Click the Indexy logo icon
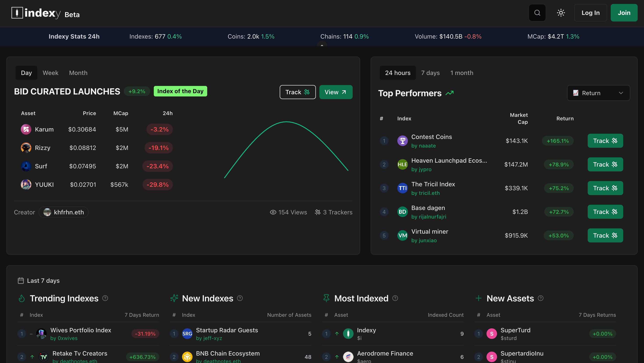Screen dimensions: 644x363 tap(17, 12)
